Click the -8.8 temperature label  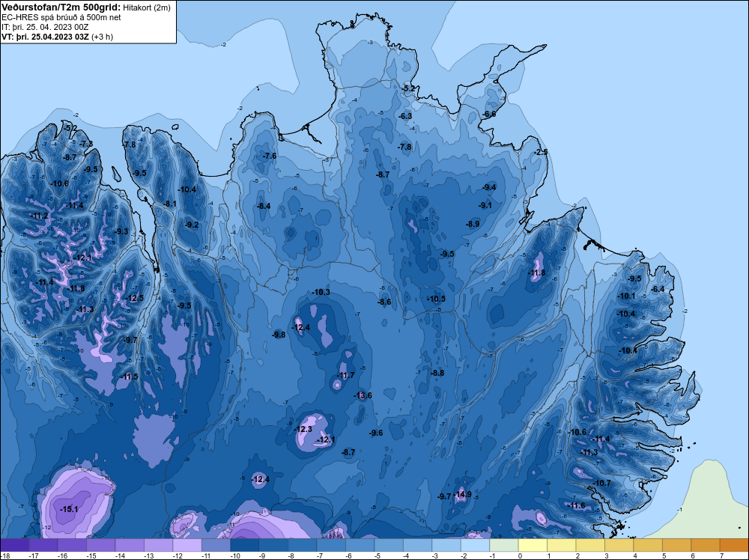(437, 373)
